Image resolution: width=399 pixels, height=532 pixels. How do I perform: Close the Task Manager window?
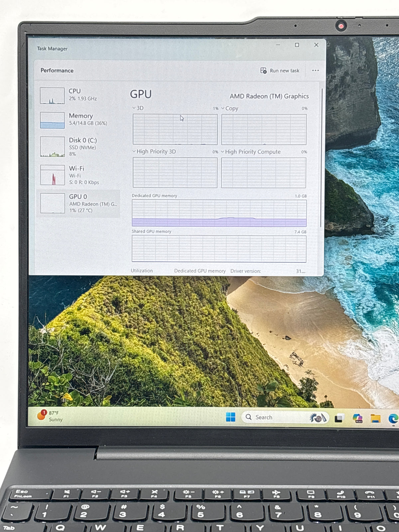[x=316, y=45]
